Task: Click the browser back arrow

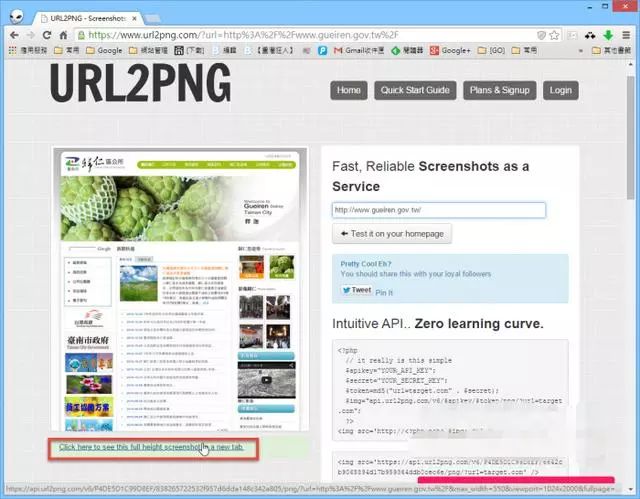Action: coord(13,33)
